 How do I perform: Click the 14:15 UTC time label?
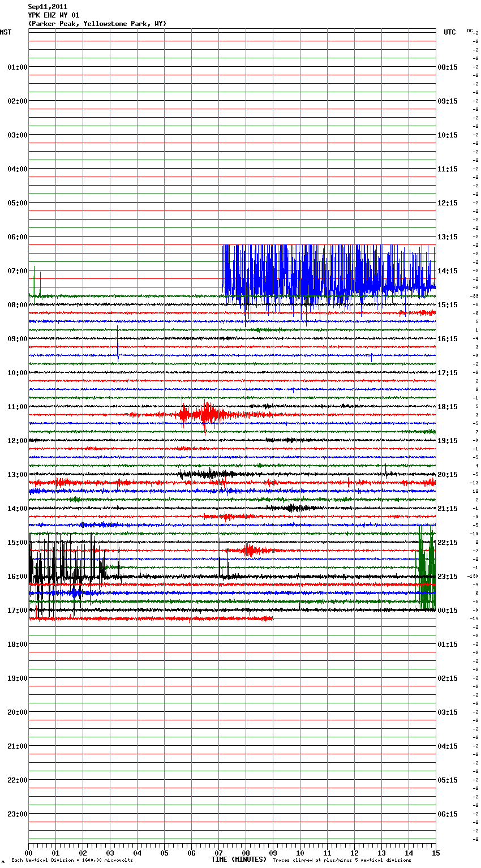point(448,271)
